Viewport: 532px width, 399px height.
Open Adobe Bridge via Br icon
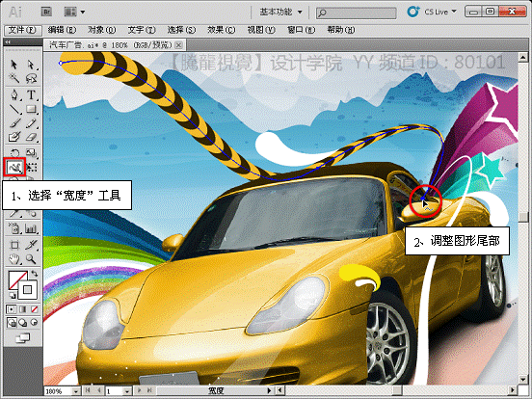click(x=46, y=13)
